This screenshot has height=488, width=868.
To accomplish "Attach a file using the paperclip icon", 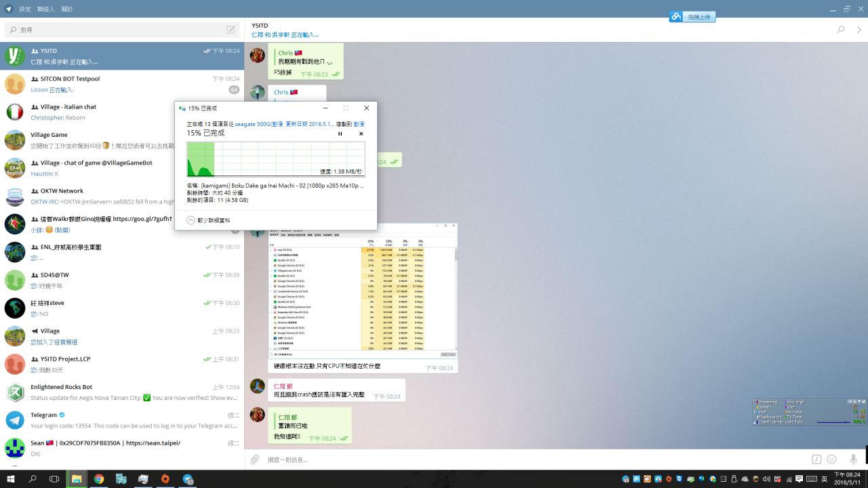I will pos(255,460).
